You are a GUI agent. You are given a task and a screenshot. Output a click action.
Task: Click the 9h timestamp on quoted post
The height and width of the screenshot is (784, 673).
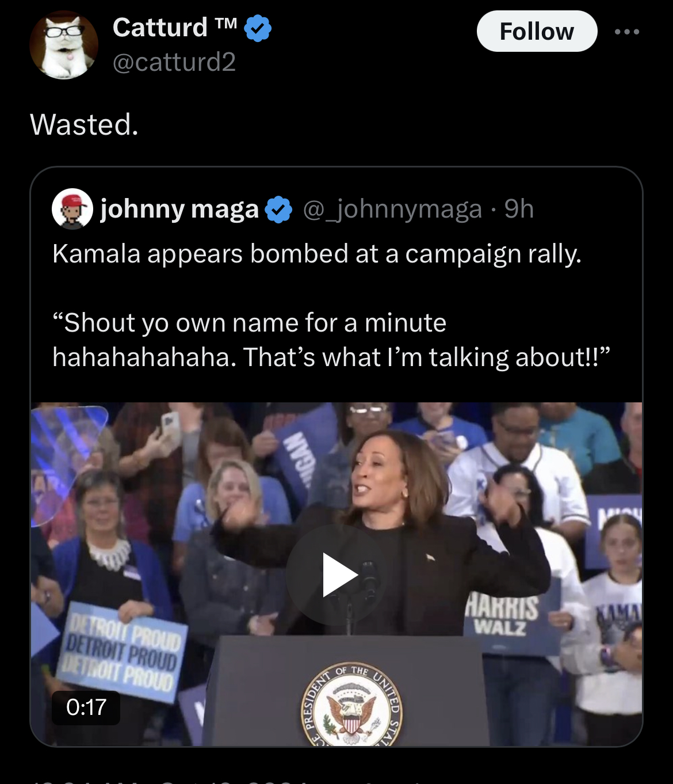[x=519, y=209]
